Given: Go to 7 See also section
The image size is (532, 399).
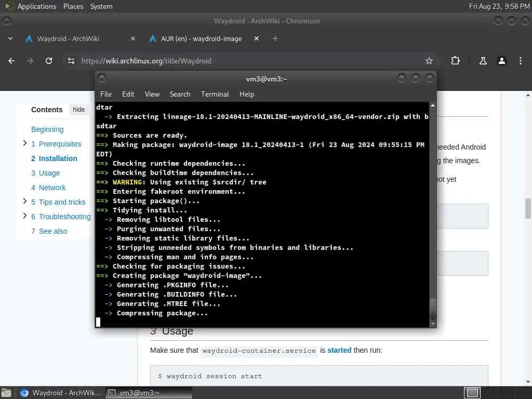Looking at the screenshot, I should tap(49, 231).
